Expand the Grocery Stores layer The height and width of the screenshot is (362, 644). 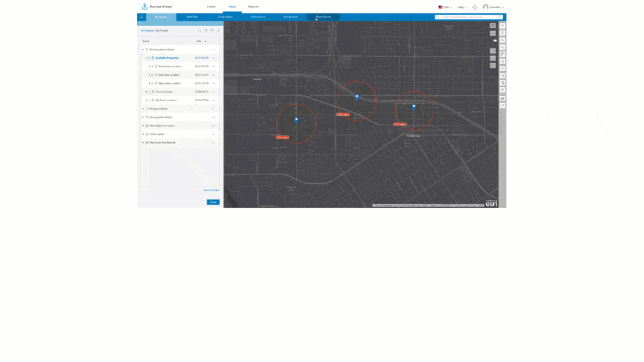pos(146,92)
